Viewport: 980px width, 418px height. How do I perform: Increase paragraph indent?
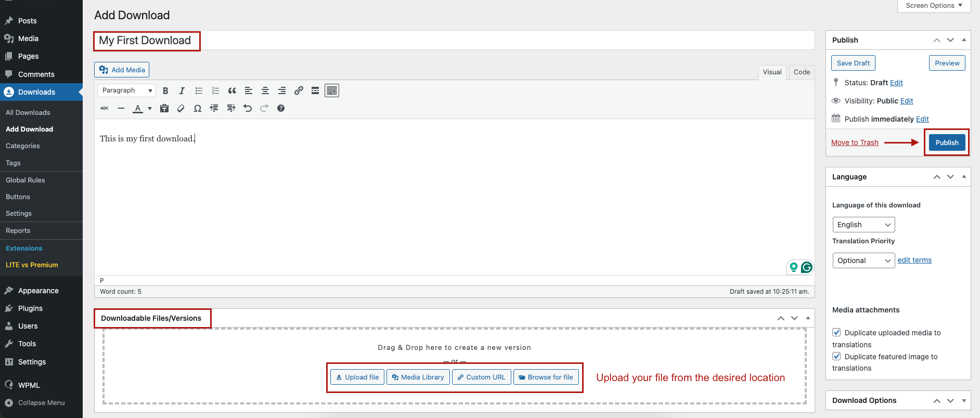click(x=231, y=108)
